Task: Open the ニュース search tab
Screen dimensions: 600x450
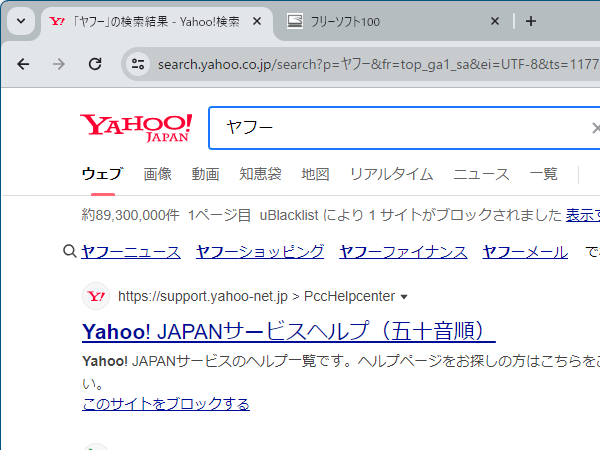Action: (481, 174)
